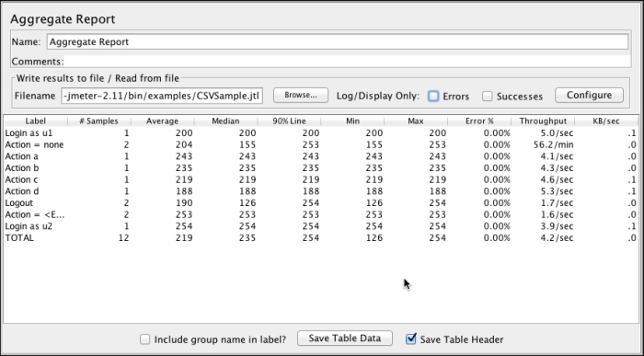This screenshot has width=644, height=356.
Task: Sort table by Average column
Action: click(162, 121)
